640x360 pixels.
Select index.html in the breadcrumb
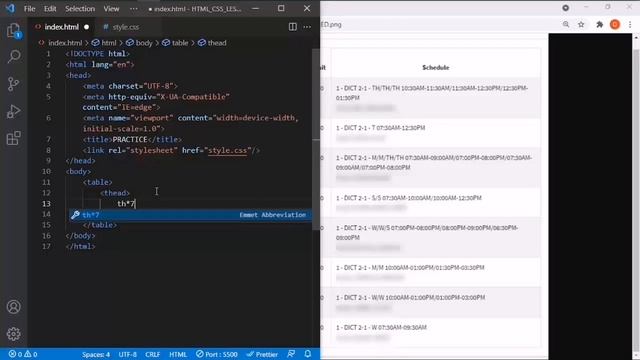(65, 43)
